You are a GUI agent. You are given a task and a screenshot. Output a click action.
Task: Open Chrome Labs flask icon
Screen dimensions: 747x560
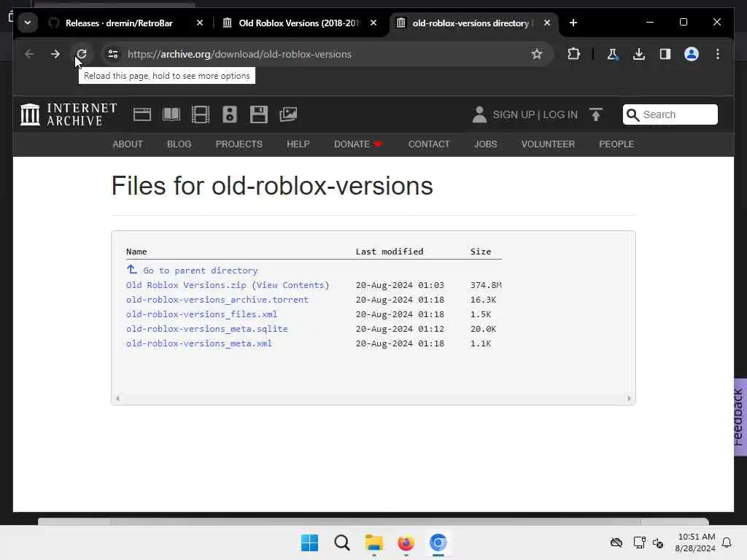[x=613, y=54]
